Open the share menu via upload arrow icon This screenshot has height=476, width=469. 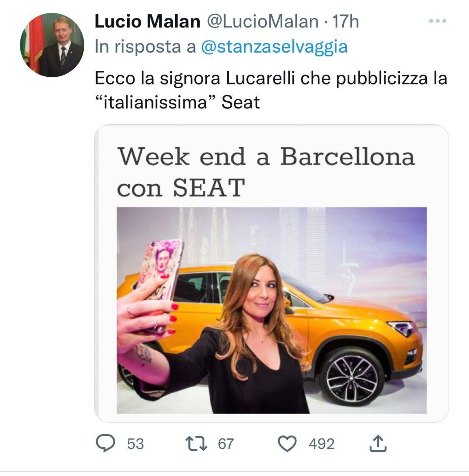coord(378,444)
